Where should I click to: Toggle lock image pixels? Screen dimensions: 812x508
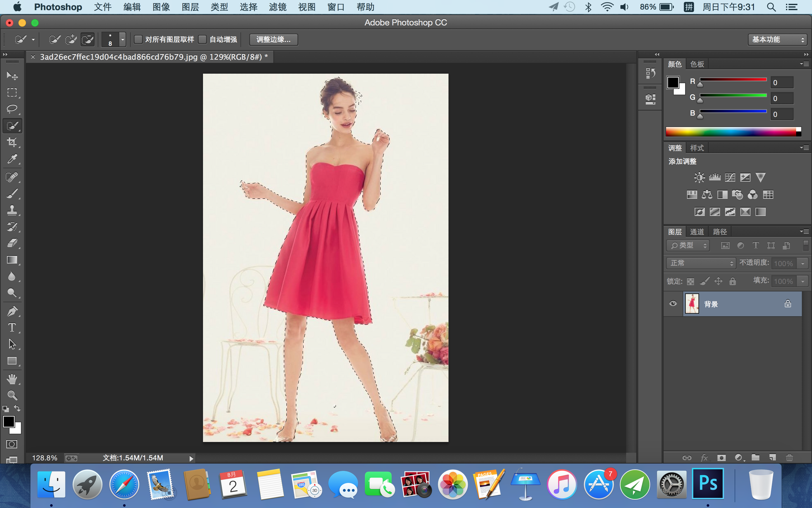point(704,281)
